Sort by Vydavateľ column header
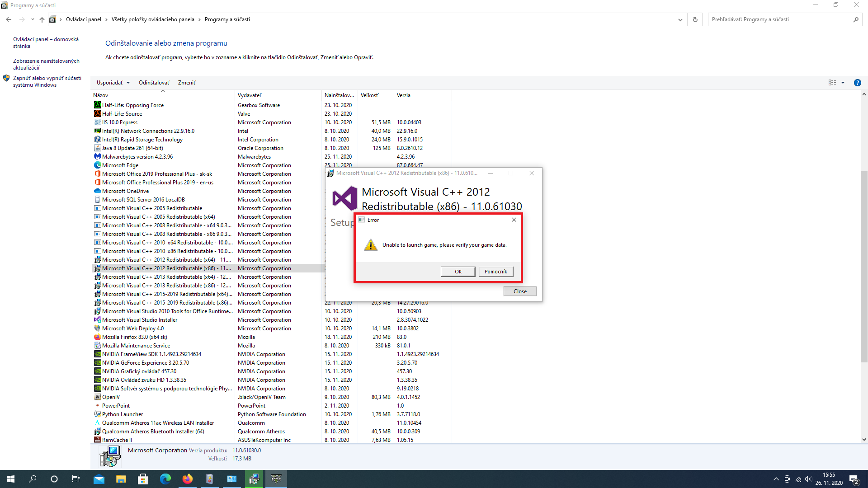 pos(278,95)
